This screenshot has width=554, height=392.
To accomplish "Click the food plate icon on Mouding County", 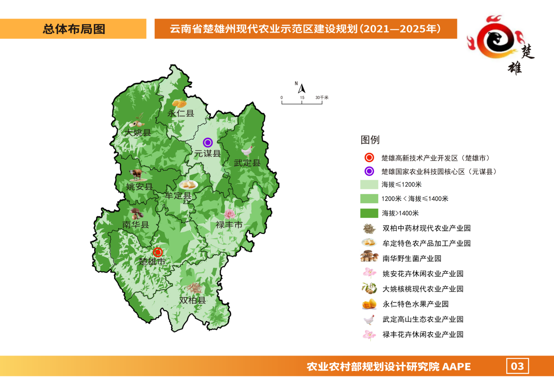I will pyautogui.click(x=188, y=185).
